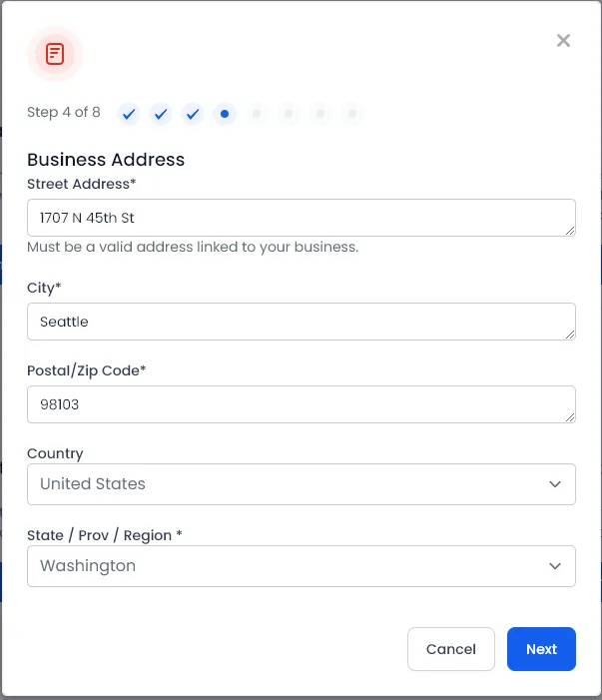This screenshot has width=602, height=700.
Task: Expand the State / Prov / Region chevron
Action: 555,566
